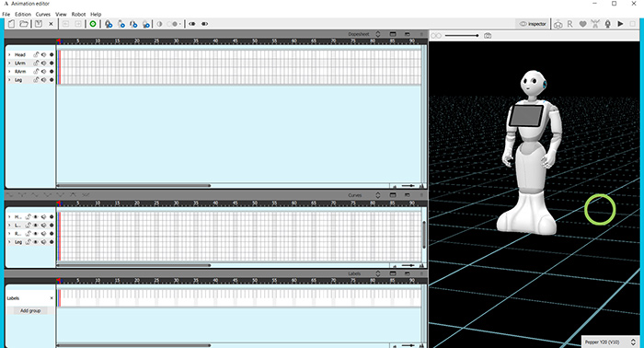
Task: Select the second curve tangent icon
Action: [22, 195]
